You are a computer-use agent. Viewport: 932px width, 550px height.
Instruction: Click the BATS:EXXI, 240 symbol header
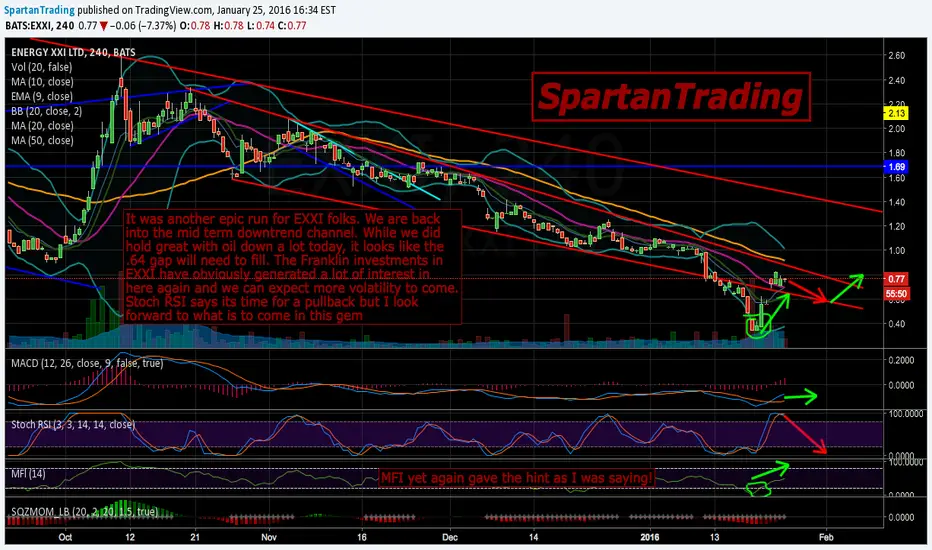point(40,26)
